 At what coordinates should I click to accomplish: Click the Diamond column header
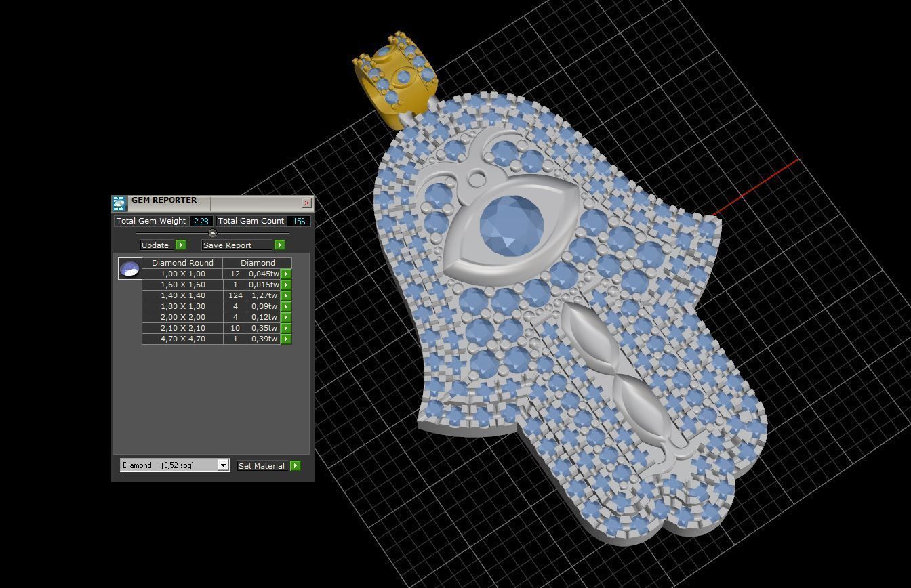pyautogui.click(x=258, y=263)
